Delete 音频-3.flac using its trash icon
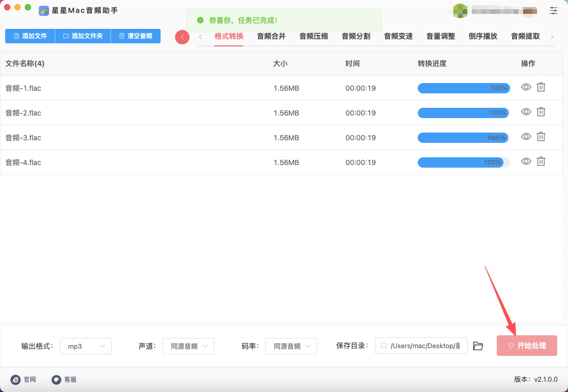Viewport: 568px width, 392px height. click(541, 137)
